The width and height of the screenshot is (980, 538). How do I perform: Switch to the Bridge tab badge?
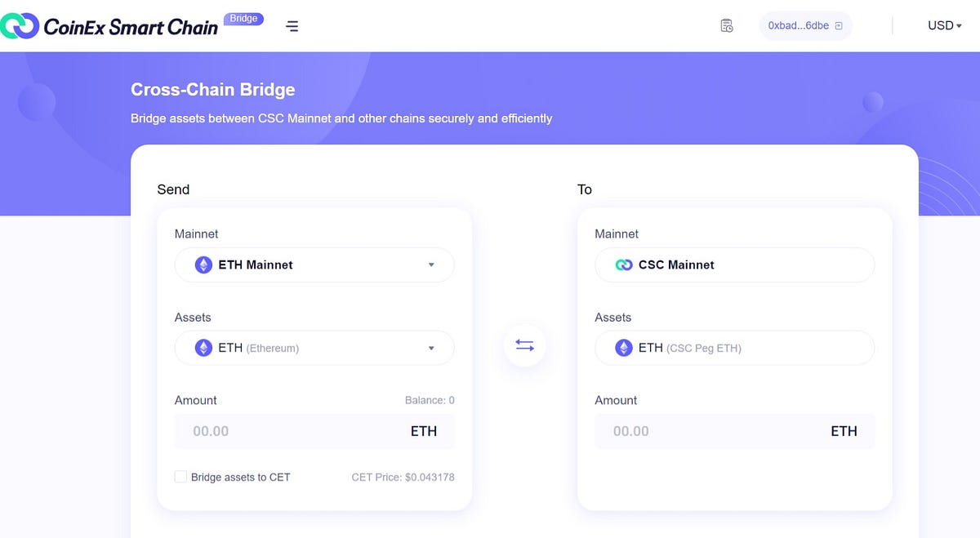tap(243, 18)
